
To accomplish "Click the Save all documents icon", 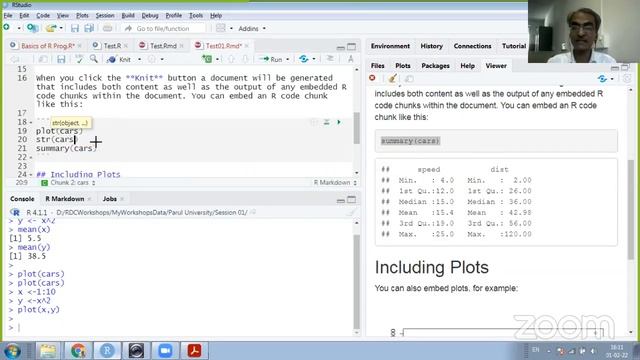I will click(x=89, y=28).
